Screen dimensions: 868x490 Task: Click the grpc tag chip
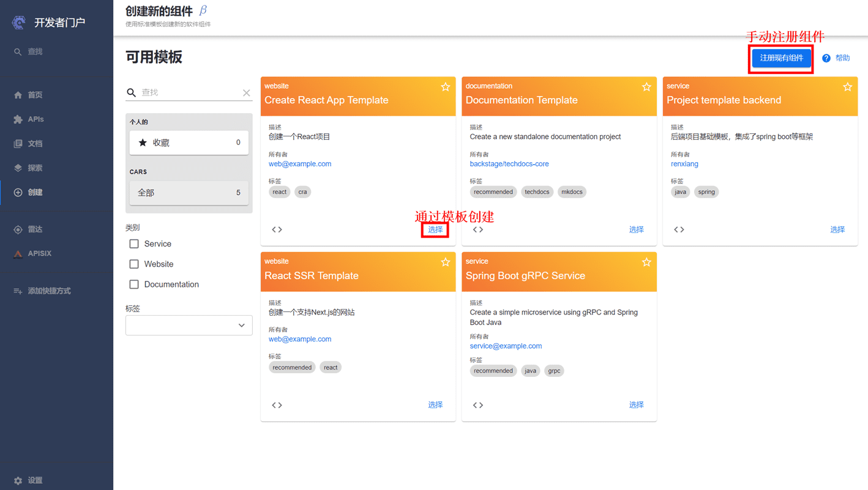[x=554, y=371]
